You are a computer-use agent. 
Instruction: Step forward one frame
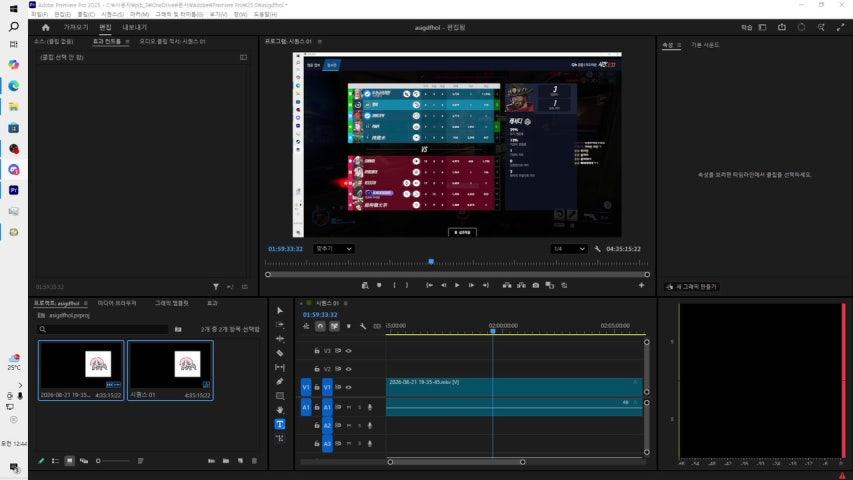coord(471,285)
